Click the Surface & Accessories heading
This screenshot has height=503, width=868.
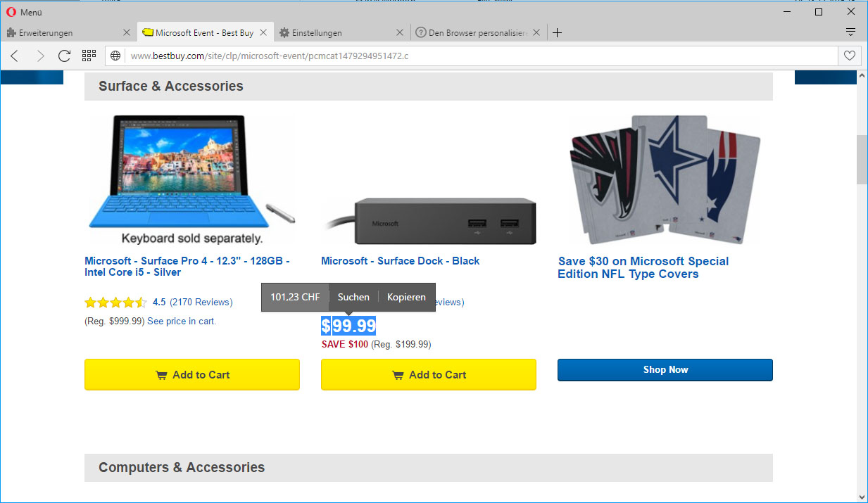tap(171, 86)
